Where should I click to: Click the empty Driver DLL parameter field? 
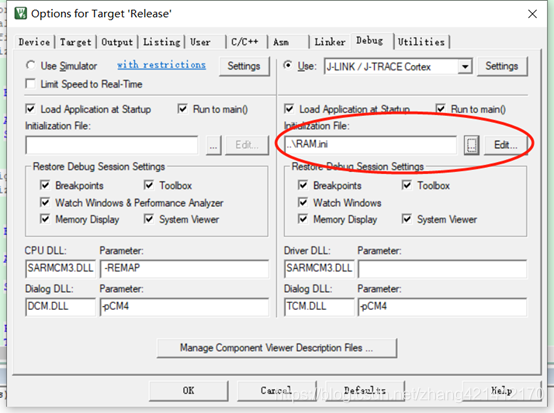[442, 269]
